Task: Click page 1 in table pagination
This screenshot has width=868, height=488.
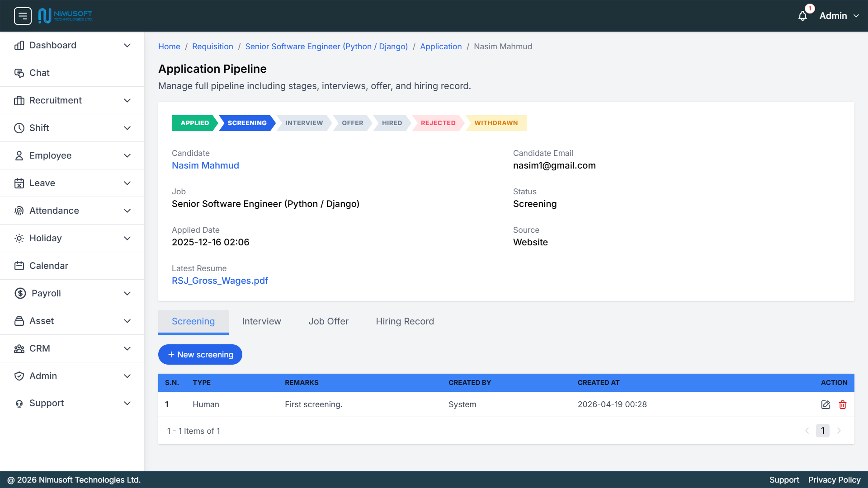Action: (x=823, y=431)
